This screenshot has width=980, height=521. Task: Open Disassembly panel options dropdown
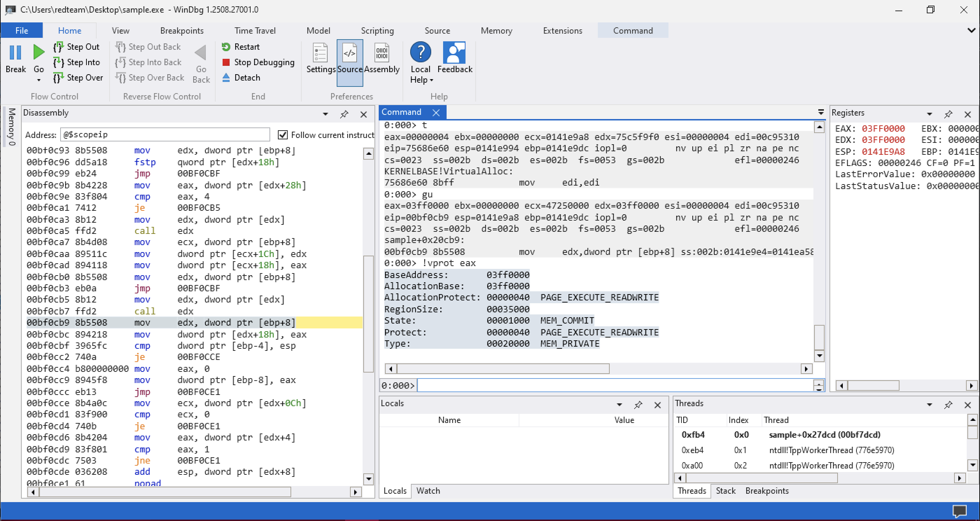click(325, 114)
